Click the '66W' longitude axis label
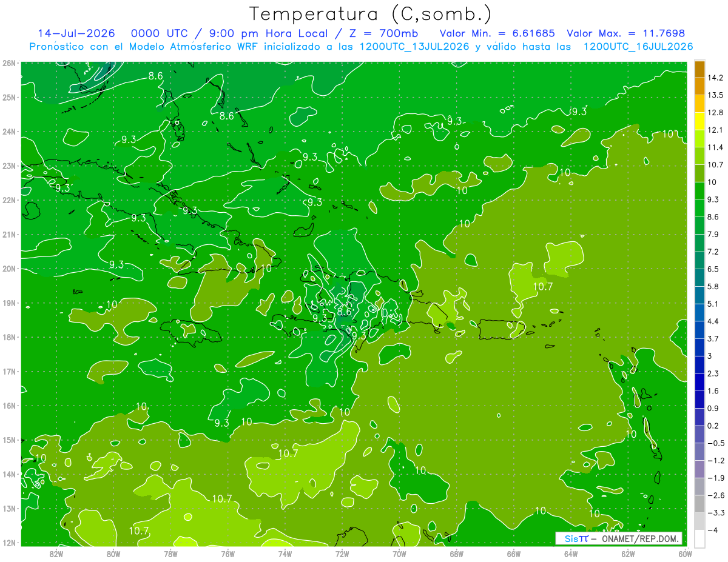This screenshot has width=728, height=562. pos(514,554)
